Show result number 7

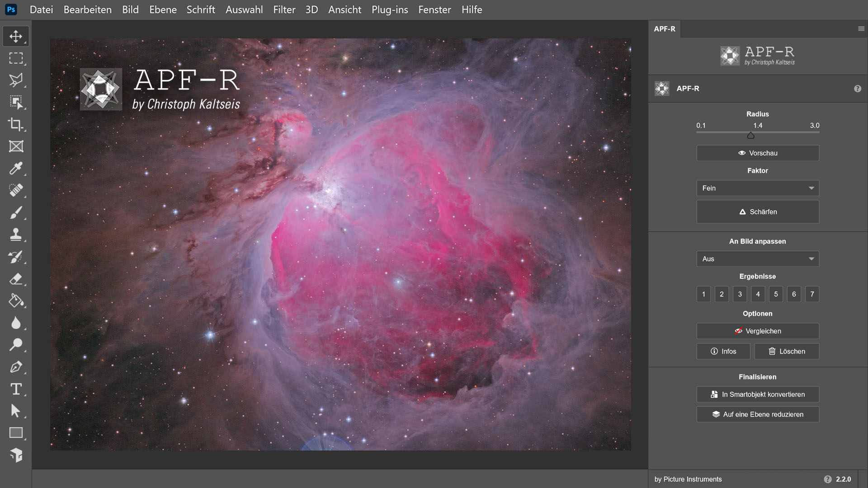[812, 294]
